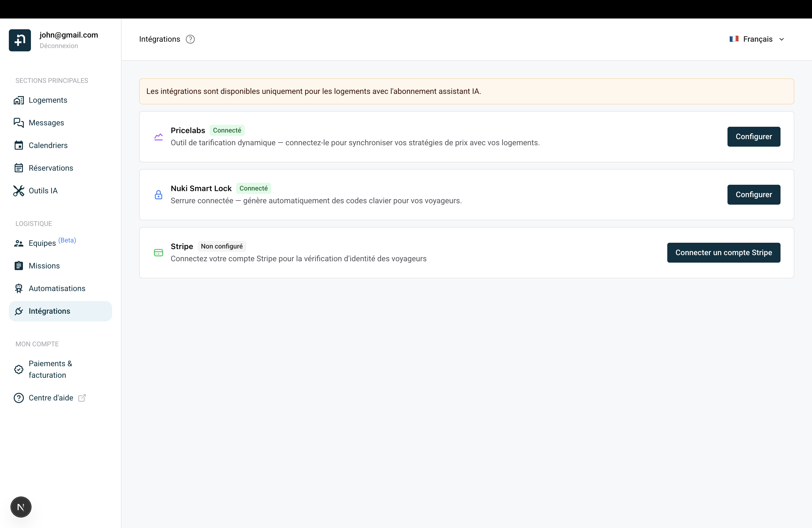Click Configurer for Pricelabs
The width and height of the screenshot is (812, 528).
pyautogui.click(x=754, y=137)
